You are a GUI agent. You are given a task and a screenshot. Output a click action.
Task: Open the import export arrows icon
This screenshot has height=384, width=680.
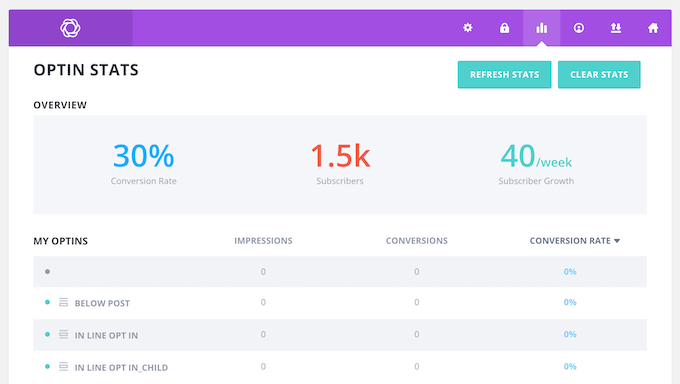click(616, 28)
